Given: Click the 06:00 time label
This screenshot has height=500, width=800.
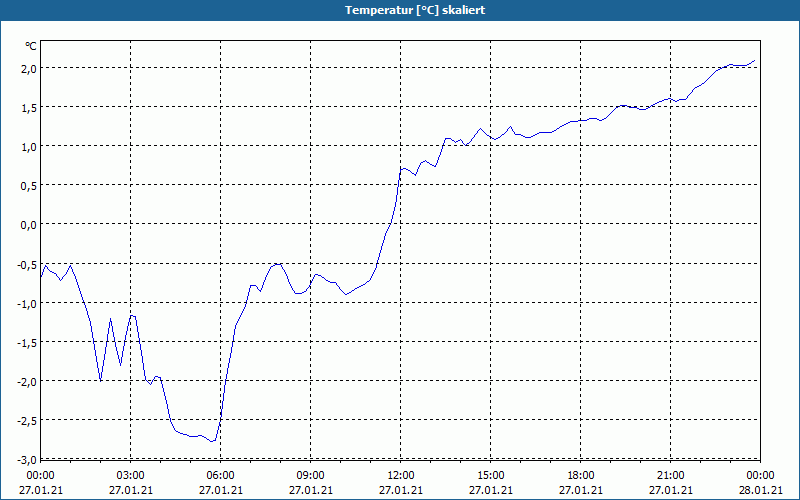Looking at the screenshot, I should (x=220, y=476).
